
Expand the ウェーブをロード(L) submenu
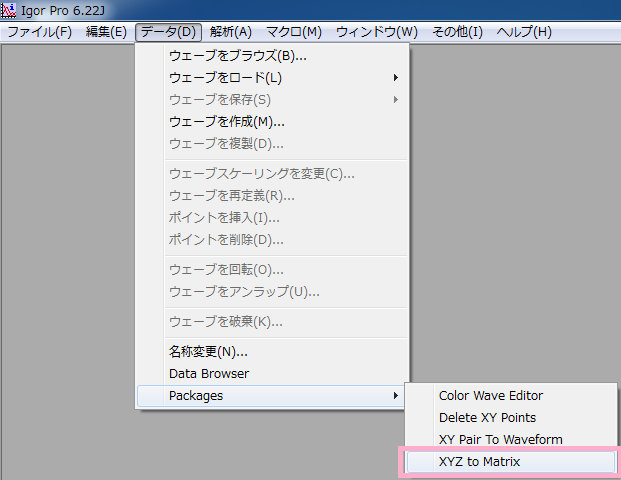[272, 78]
